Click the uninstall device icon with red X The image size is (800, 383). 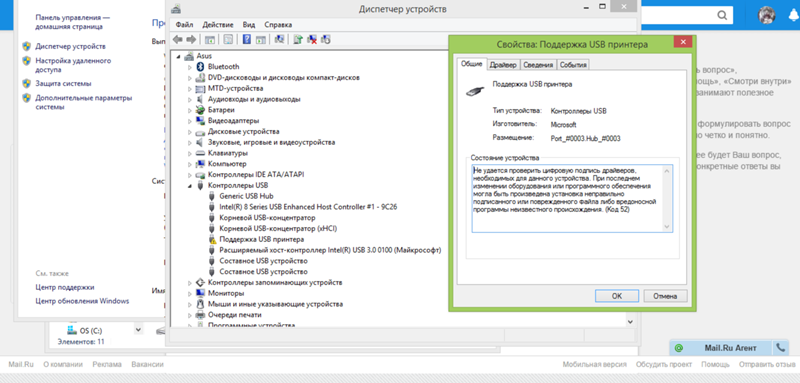tap(312, 39)
